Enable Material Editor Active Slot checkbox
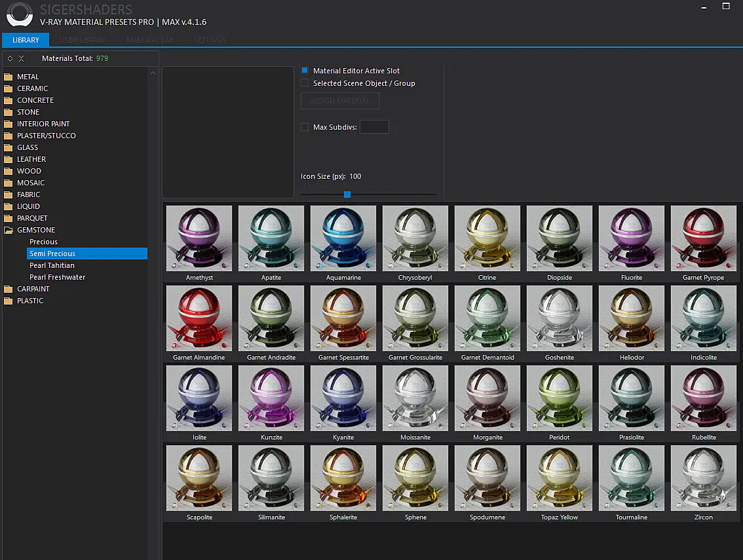 [x=305, y=71]
